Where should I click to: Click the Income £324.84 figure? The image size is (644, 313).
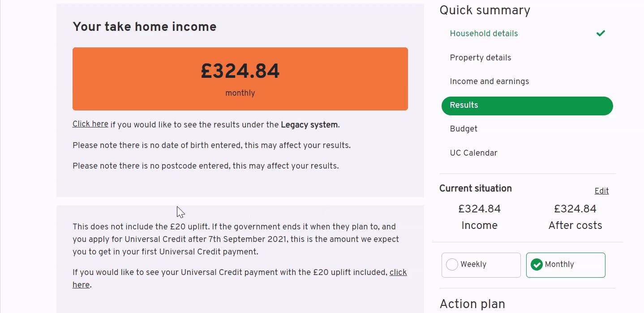click(479, 209)
